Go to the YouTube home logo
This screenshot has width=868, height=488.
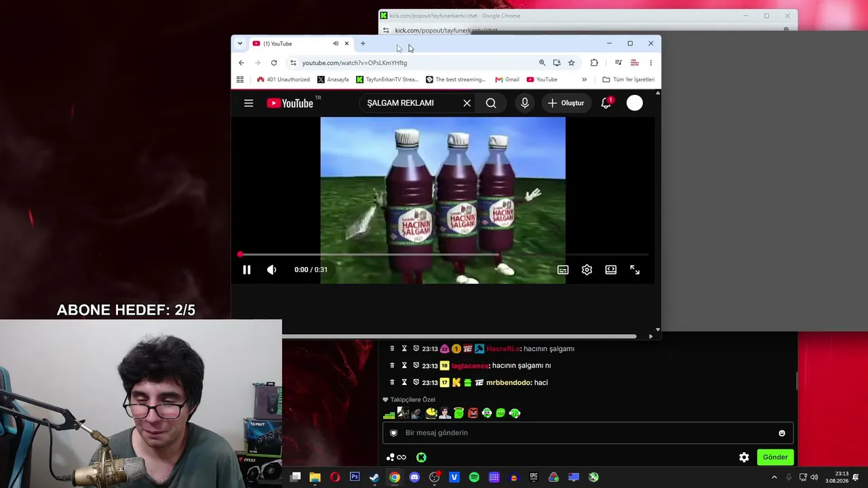coord(290,103)
